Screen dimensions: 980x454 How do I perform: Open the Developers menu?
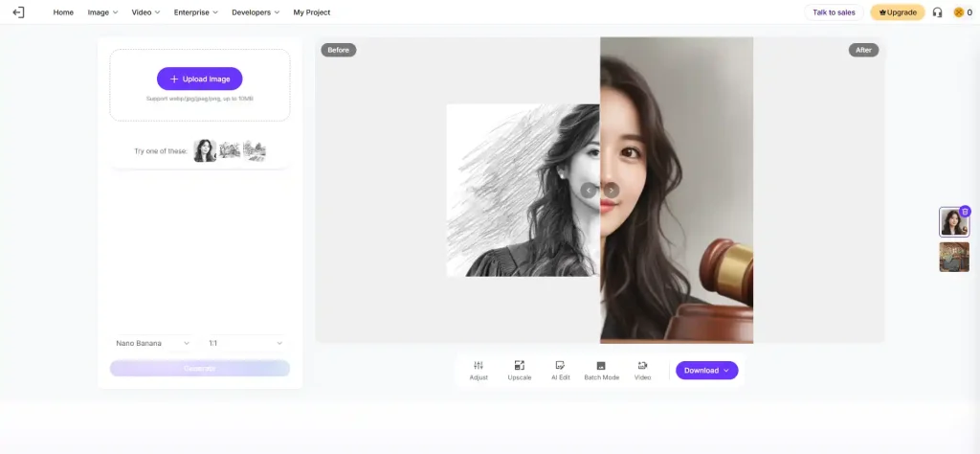pyautogui.click(x=255, y=12)
